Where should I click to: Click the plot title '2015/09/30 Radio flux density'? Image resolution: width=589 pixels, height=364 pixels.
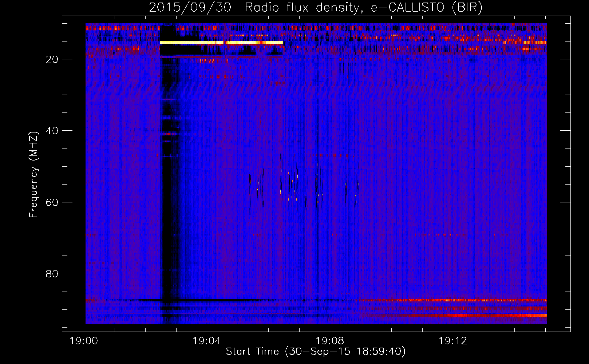[254, 8]
